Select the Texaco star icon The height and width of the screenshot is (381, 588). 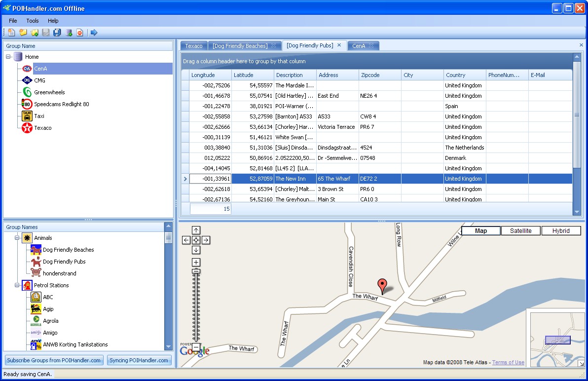27,128
